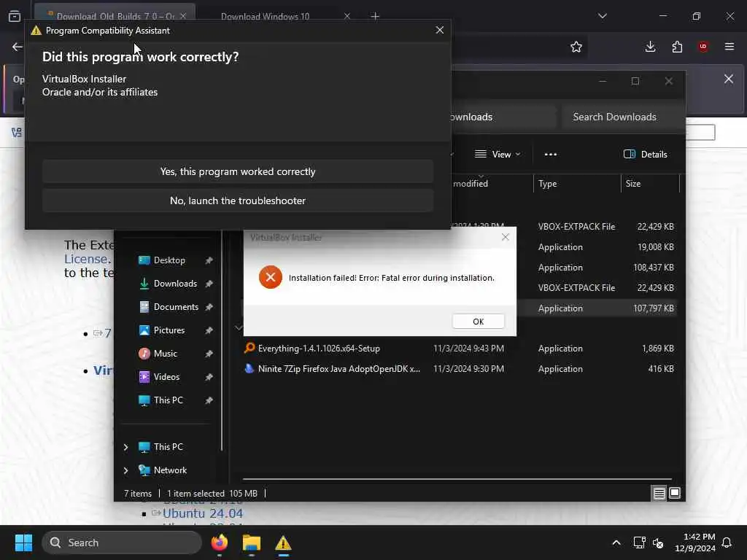Collapse the file group chevron beside the file list
Viewport: 747px width, 560px height.
[x=239, y=327]
